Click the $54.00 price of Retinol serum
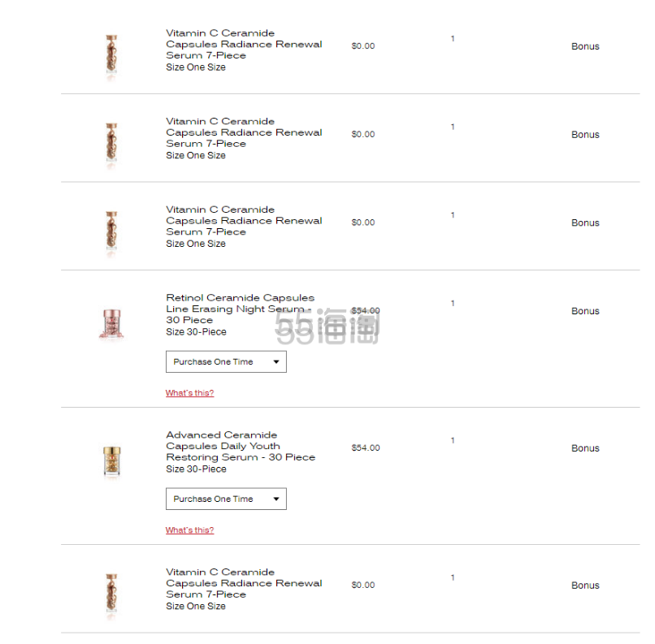 click(x=366, y=310)
